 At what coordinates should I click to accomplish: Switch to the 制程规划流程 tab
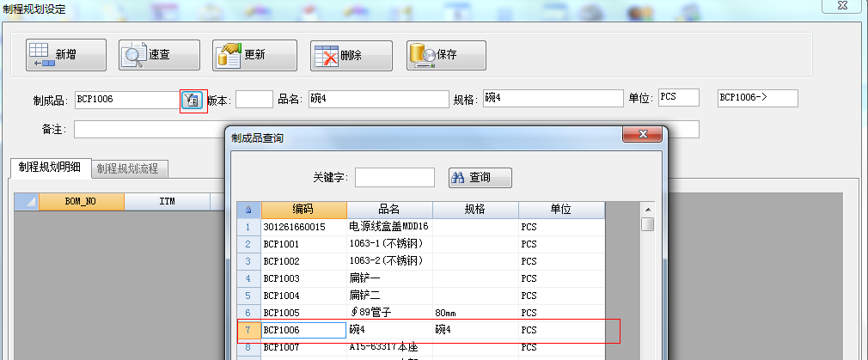point(129,168)
